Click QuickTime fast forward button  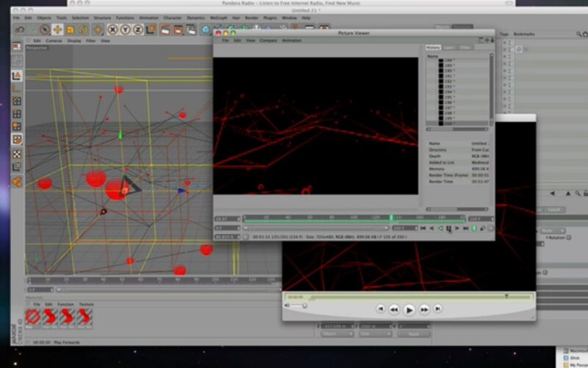tap(425, 310)
